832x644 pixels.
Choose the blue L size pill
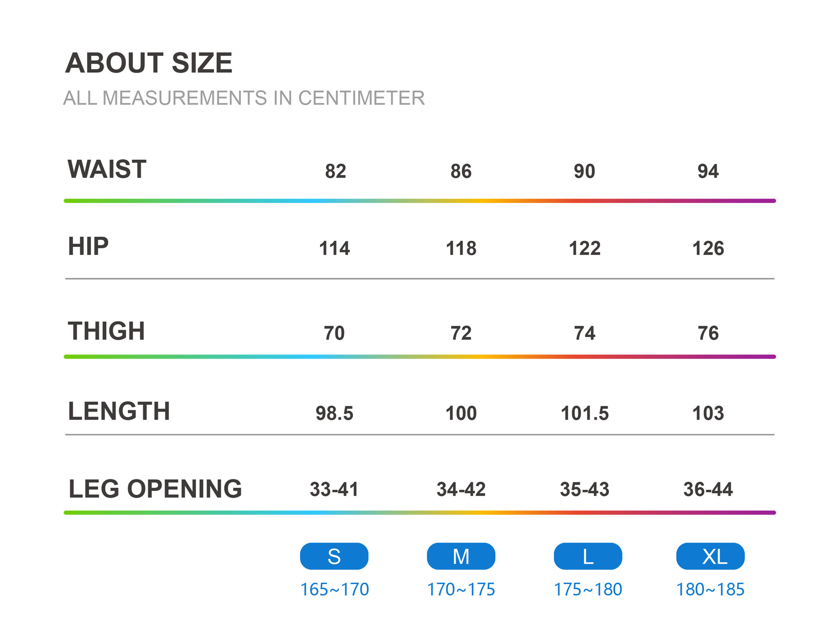(x=588, y=556)
